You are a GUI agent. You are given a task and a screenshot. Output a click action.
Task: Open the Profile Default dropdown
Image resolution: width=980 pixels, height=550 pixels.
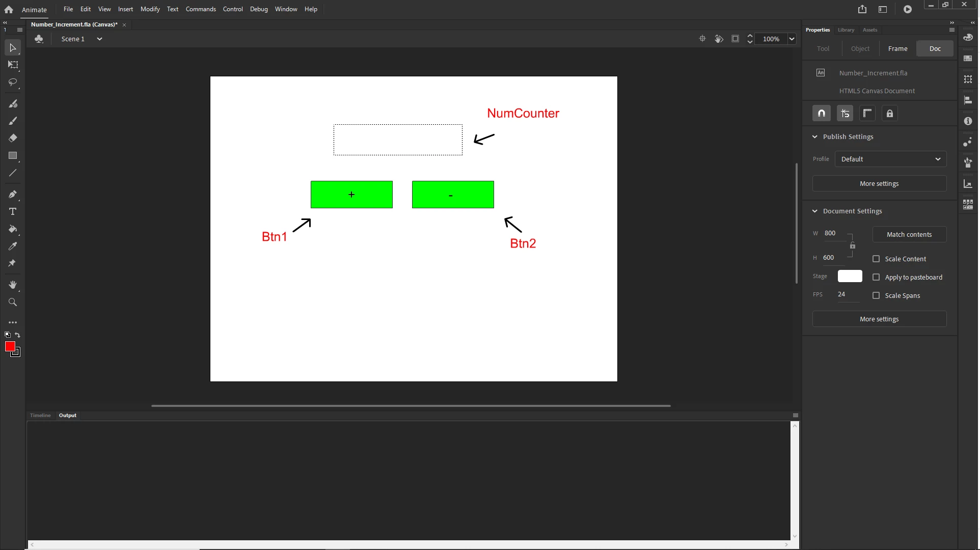(x=890, y=159)
